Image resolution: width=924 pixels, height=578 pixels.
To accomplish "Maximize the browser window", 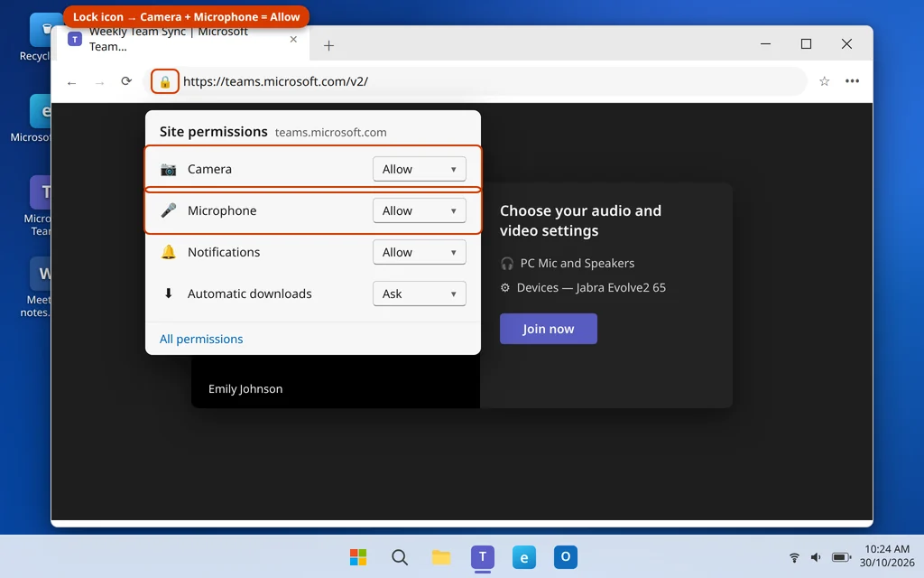I will click(806, 43).
